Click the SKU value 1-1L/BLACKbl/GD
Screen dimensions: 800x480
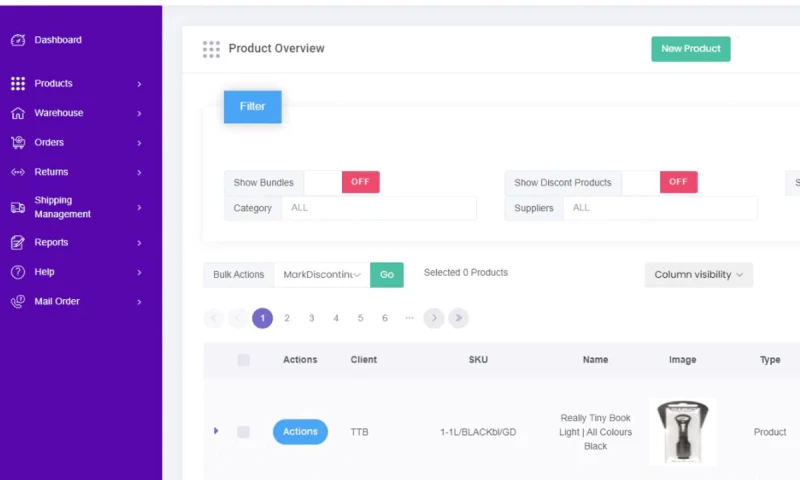click(x=478, y=432)
